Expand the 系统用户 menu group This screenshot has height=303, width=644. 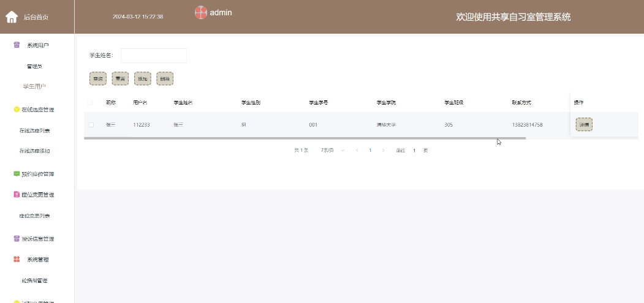coord(37,45)
